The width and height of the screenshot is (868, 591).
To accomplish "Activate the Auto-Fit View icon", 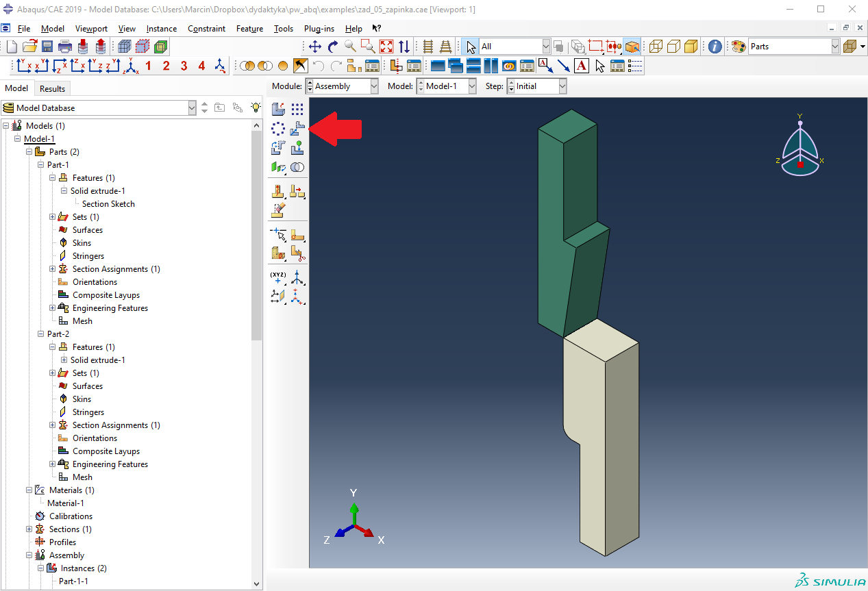I will pos(386,47).
